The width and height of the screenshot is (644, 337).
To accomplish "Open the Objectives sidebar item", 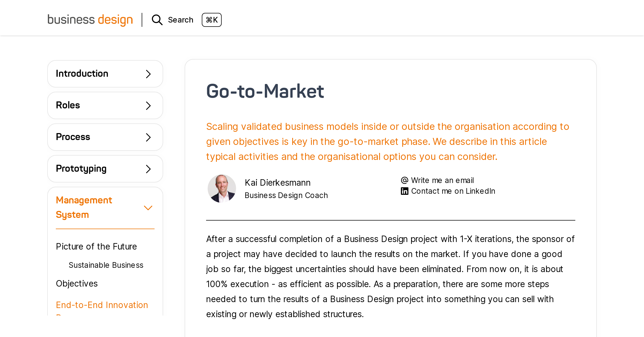I will [x=76, y=283].
